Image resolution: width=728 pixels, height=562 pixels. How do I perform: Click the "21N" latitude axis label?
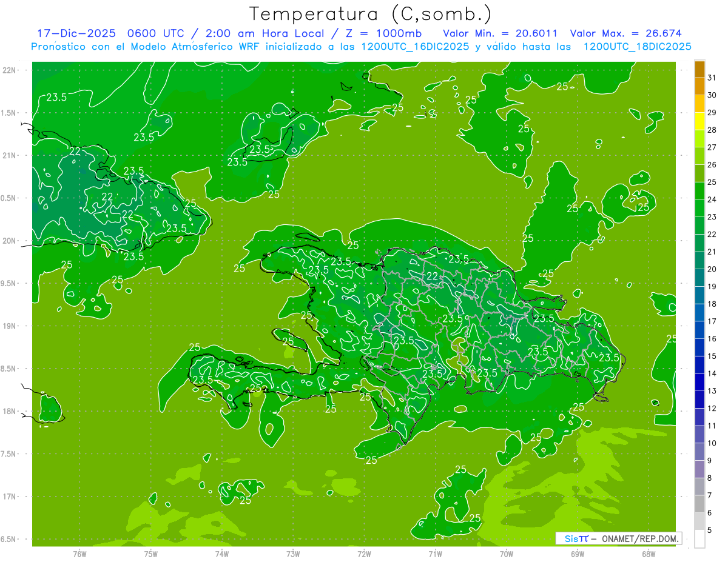[x=10, y=155]
